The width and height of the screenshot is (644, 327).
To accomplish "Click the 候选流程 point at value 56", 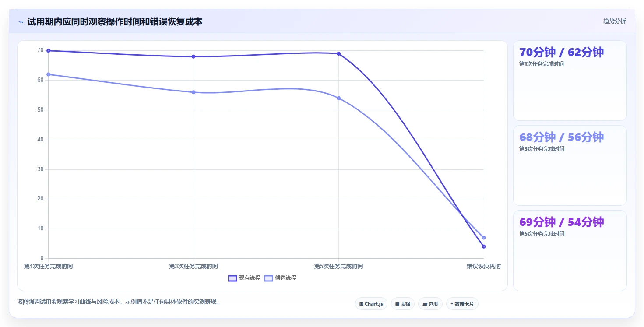I will pyautogui.click(x=194, y=92).
